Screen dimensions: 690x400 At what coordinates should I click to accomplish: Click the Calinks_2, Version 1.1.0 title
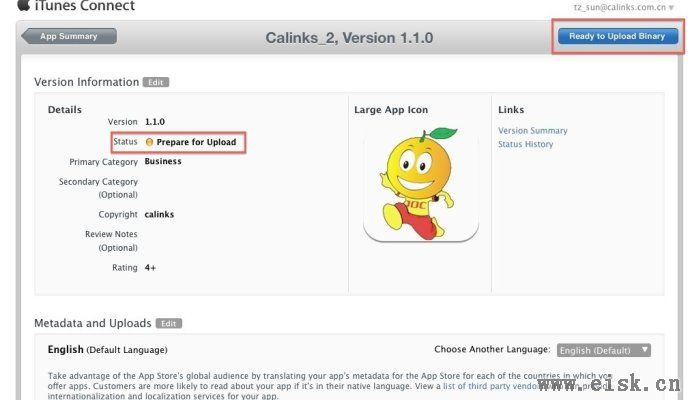pyautogui.click(x=349, y=38)
